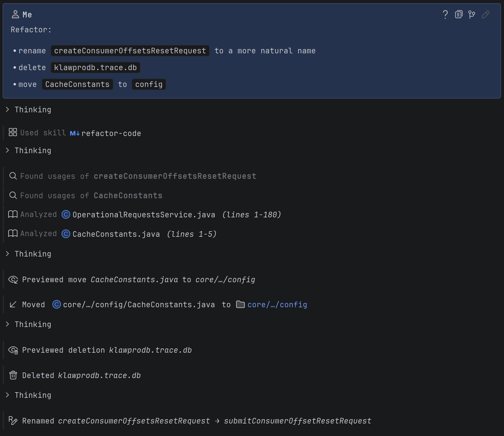This screenshot has height=436, width=504.
Task: Click 'Refactor:' text in message
Action: 31,30
